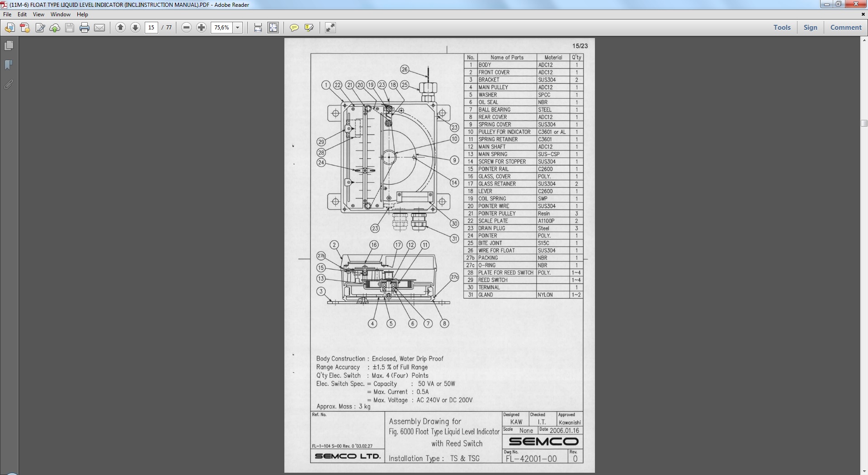868x475 pixels.
Task: Open the Comment pane
Action: (x=846, y=27)
